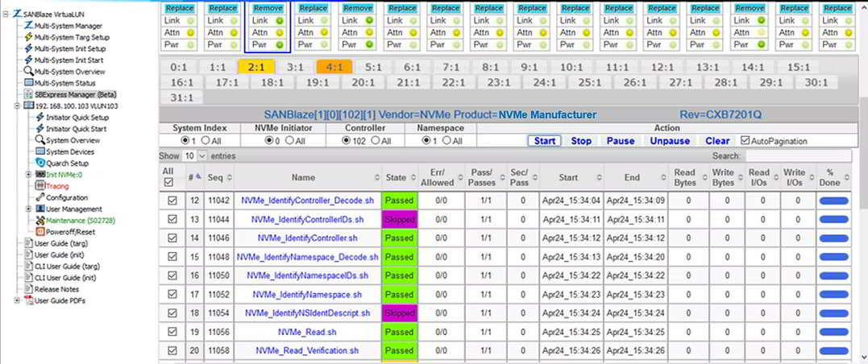This screenshot has width=868, height=364.
Task: Click the Pause action button
Action: pos(621,141)
